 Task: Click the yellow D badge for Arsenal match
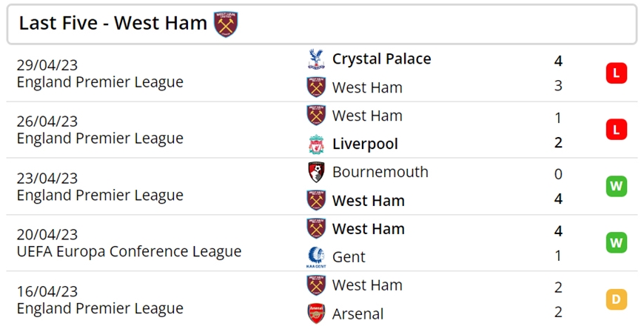point(616,299)
